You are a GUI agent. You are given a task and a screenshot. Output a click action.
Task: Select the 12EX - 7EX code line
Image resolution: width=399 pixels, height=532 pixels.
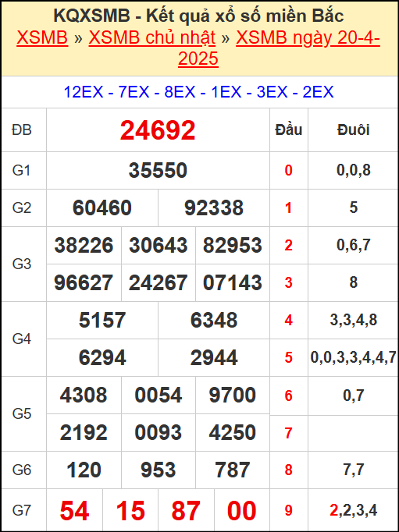pyautogui.click(x=199, y=92)
